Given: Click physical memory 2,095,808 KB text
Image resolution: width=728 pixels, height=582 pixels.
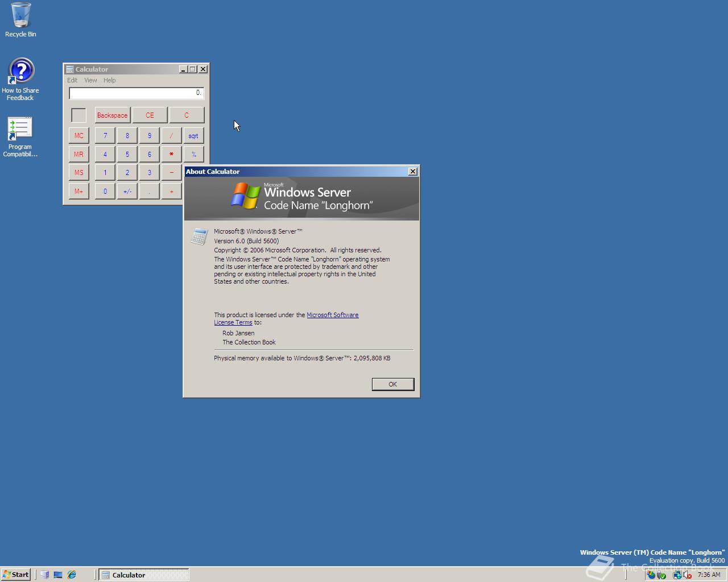Looking at the screenshot, I should coord(302,358).
